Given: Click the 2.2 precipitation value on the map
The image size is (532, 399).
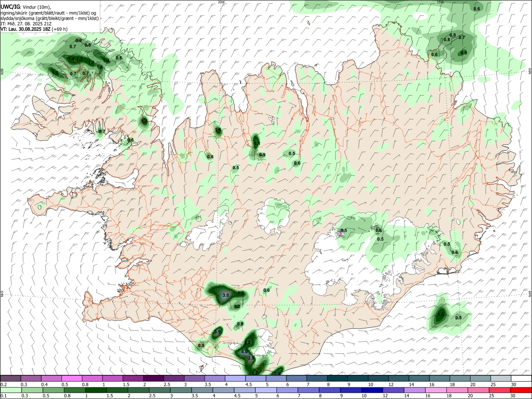Looking at the screenshot, I should point(247,343).
